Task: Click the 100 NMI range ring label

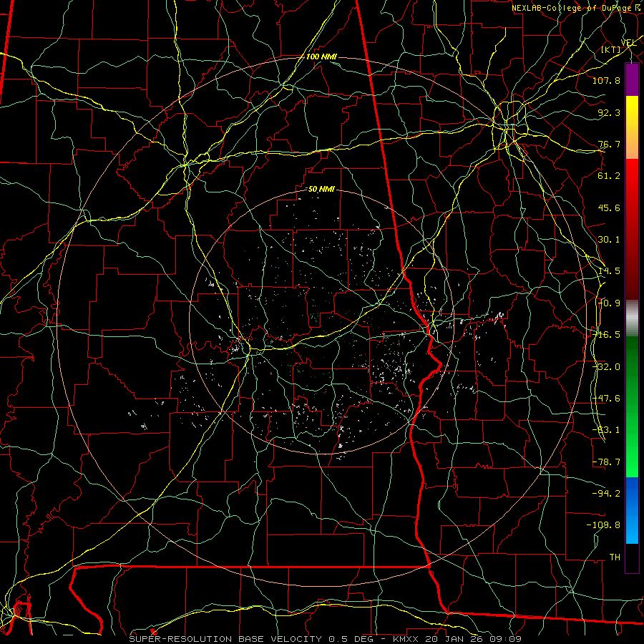Action: coord(321,57)
